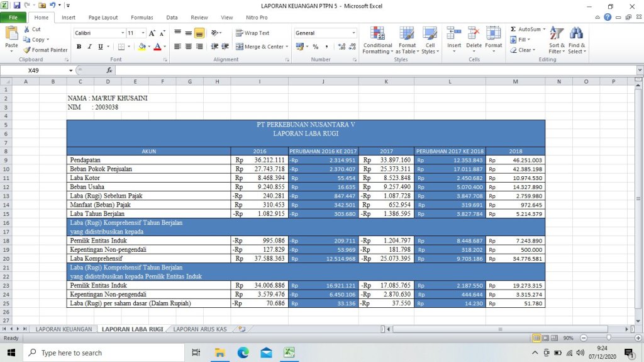Open Microsoft Edge from the taskbar

pos(243,353)
